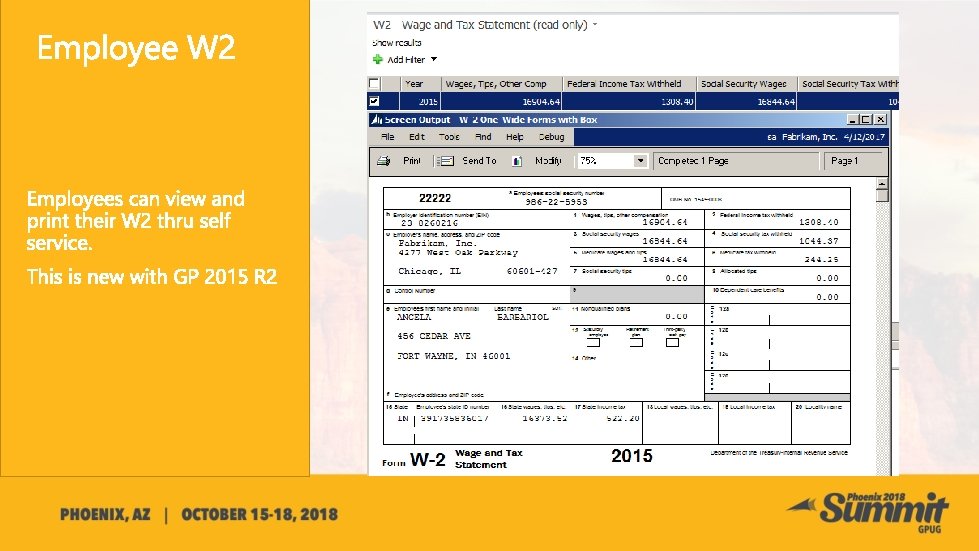979x551 pixels.
Task: Select the 16844.64 Social Security Wages cell
Action: (746, 101)
